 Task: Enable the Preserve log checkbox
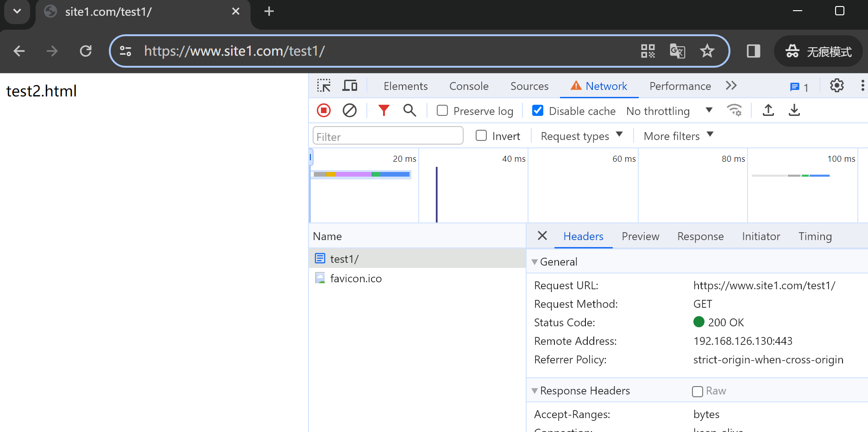pyautogui.click(x=442, y=111)
